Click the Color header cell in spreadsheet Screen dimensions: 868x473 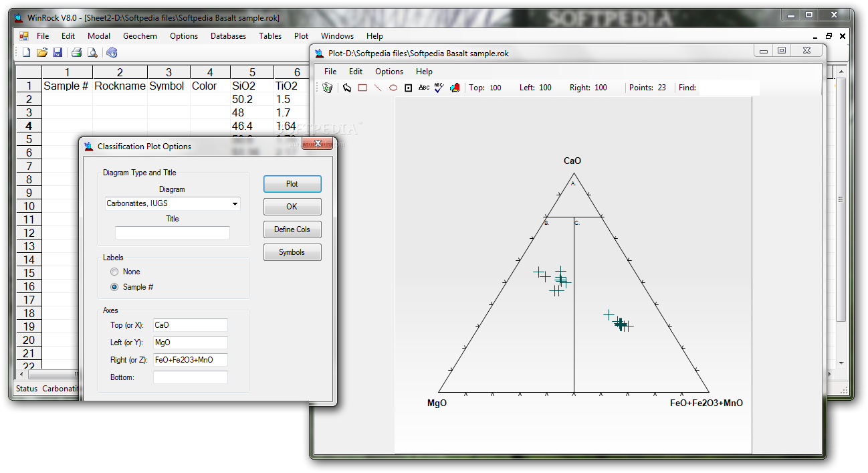tap(210, 86)
